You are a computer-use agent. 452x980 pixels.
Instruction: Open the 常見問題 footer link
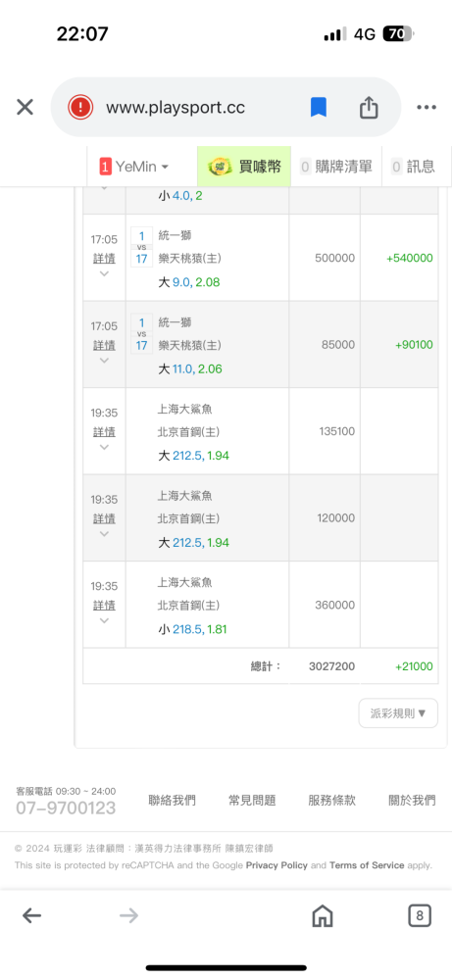tap(252, 800)
